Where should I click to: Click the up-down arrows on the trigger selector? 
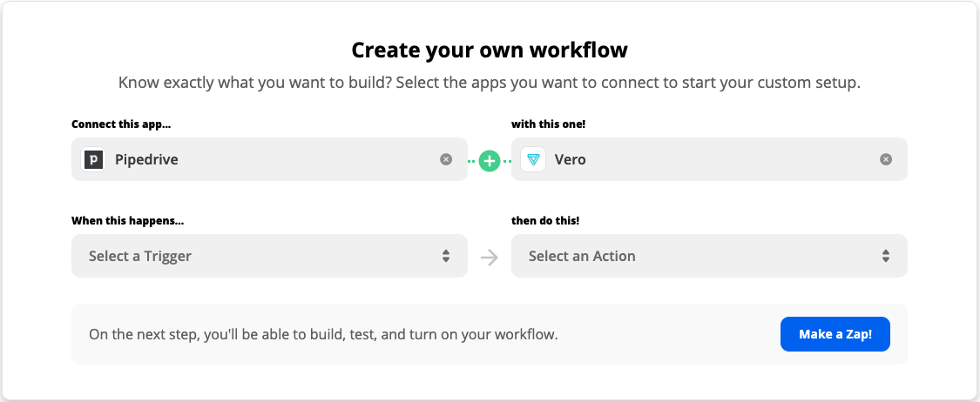pyautogui.click(x=446, y=256)
